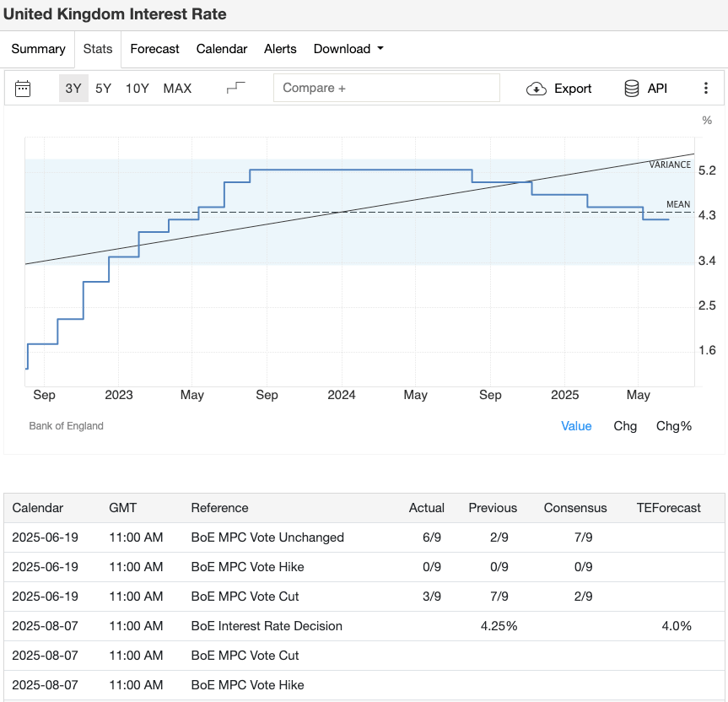Show percentage change with Chg% link
The height and width of the screenshot is (702, 728).
click(x=674, y=426)
